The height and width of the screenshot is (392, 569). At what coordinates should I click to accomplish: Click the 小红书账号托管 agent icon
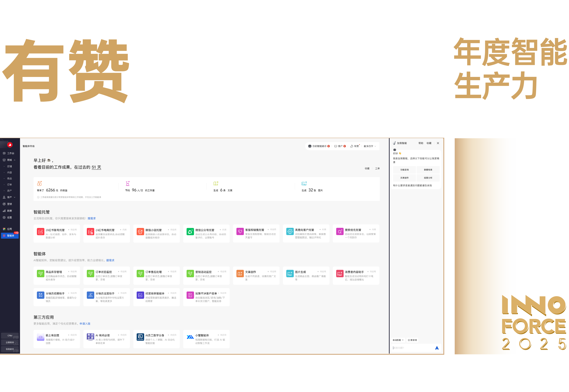(40, 231)
